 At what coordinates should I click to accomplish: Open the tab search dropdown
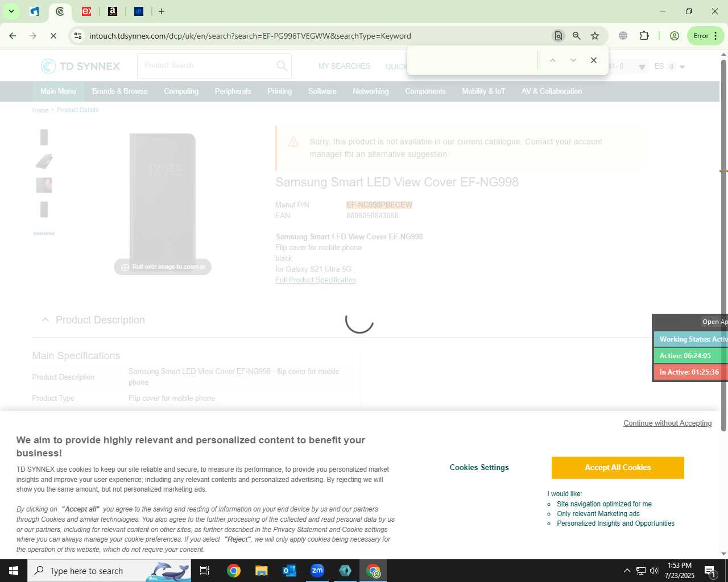coord(11,11)
